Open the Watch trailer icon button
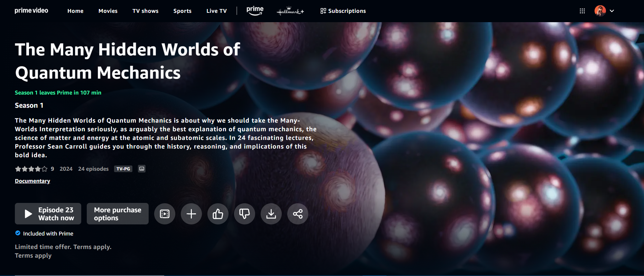 click(165, 214)
